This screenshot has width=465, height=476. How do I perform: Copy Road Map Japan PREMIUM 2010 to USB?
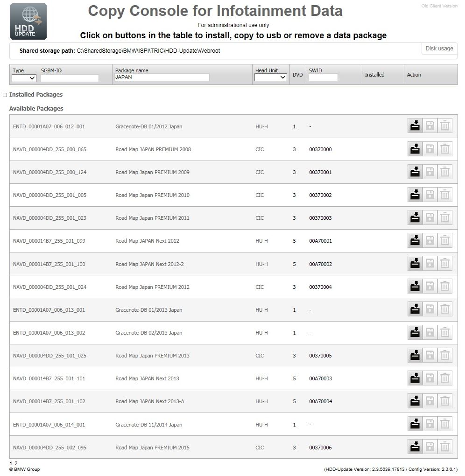click(x=430, y=195)
